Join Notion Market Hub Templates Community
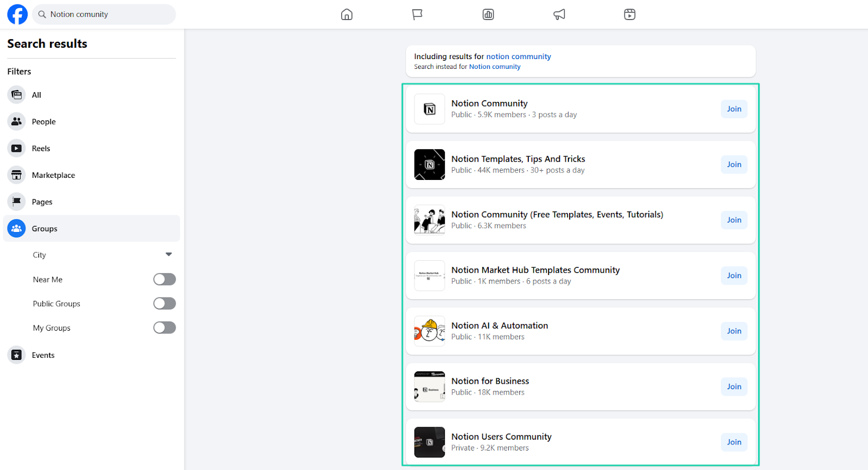This screenshot has width=868, height=470. coord(734,275)
